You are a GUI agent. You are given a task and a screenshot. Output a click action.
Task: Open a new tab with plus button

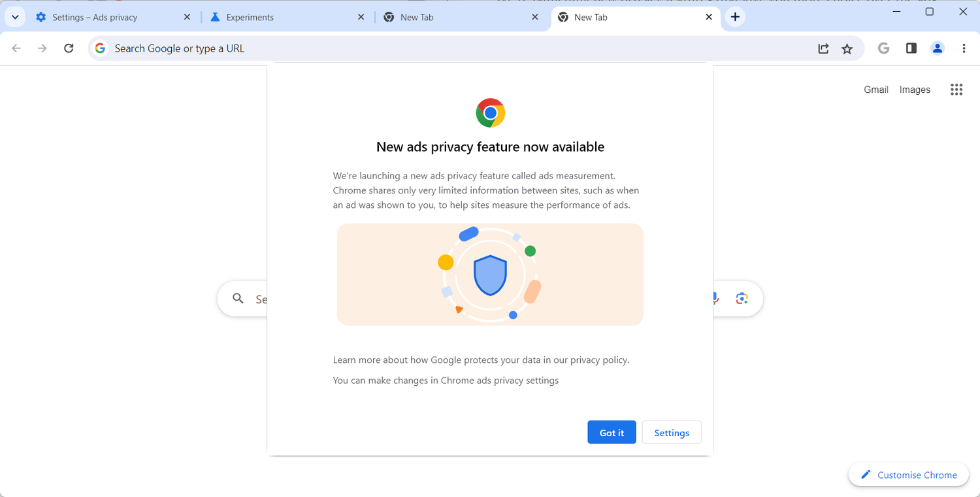pos(735,17)
